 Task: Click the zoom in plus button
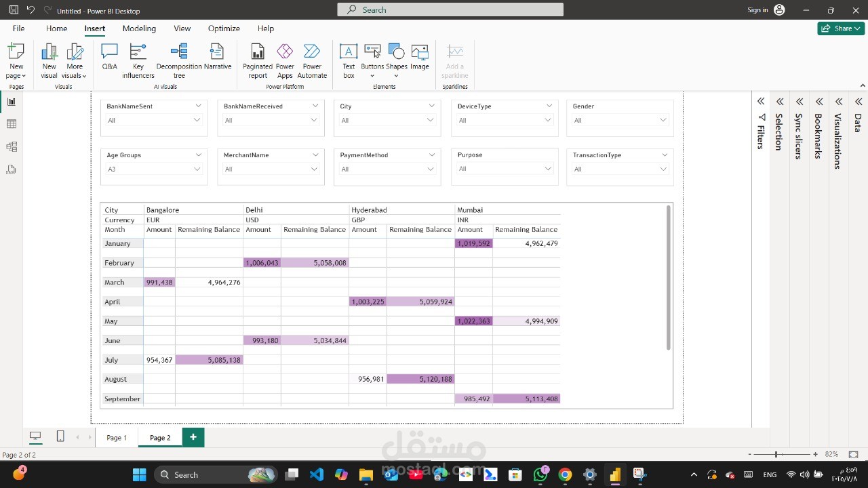pos(815,454)
